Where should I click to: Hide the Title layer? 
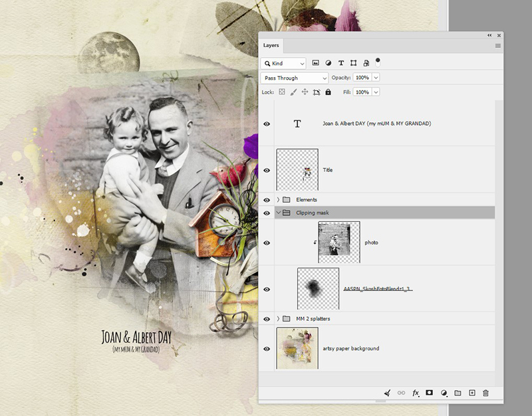coord(267,170)
